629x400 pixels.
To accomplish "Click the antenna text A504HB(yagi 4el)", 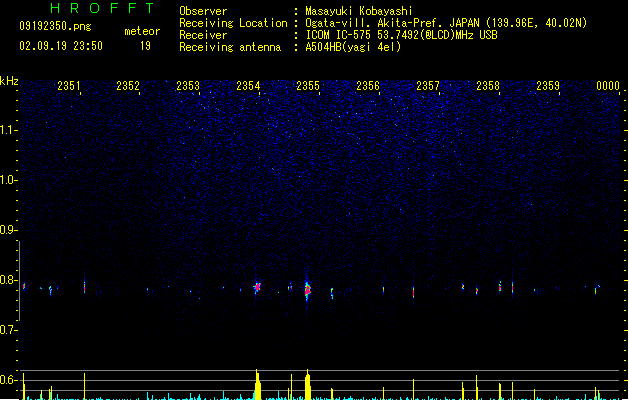I will click(x=353, y=47).
